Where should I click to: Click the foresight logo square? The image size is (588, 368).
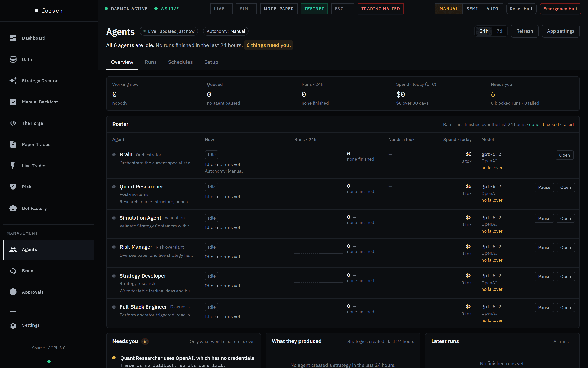[37, 11]
